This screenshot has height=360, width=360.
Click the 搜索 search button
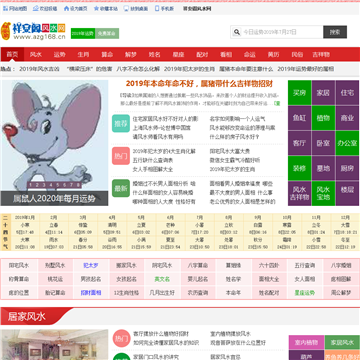click(335, 32)
